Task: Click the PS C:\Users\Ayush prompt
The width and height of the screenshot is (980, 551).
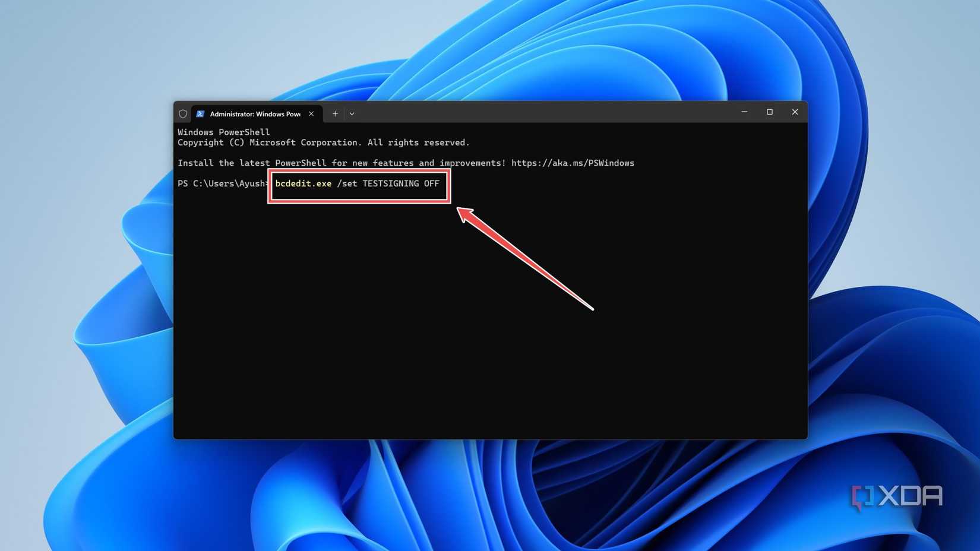Action: (x=222, y=183)
